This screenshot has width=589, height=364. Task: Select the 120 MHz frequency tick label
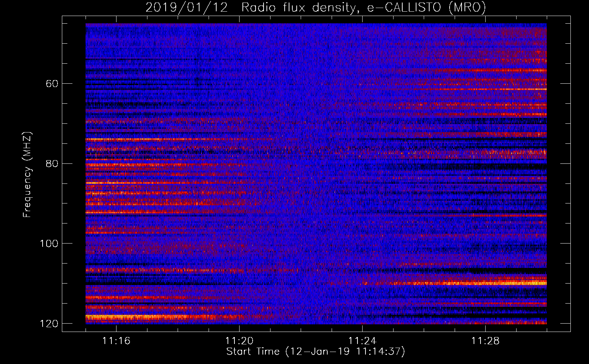tap(49, 324)
